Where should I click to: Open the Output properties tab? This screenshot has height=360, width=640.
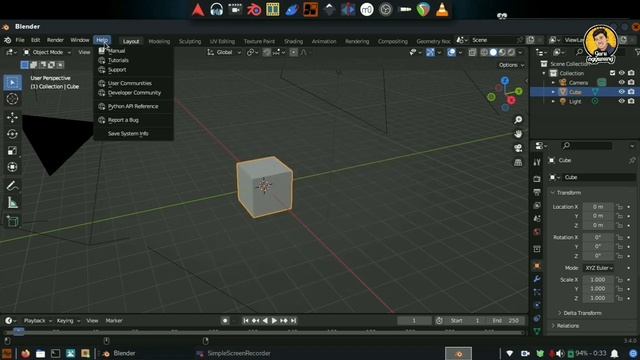(537, 192)
